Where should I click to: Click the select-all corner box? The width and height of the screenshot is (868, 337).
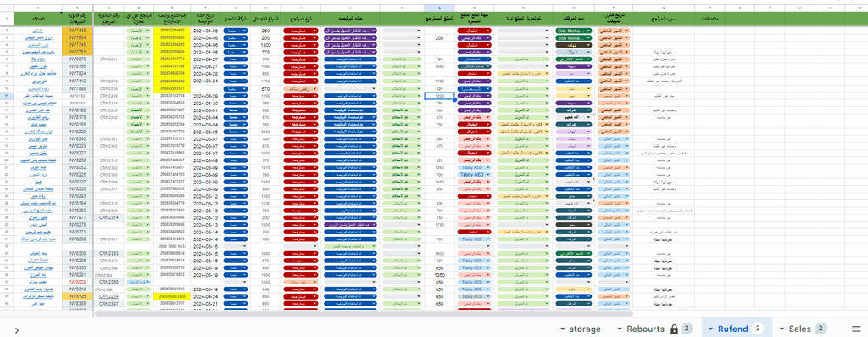[7, 8]
